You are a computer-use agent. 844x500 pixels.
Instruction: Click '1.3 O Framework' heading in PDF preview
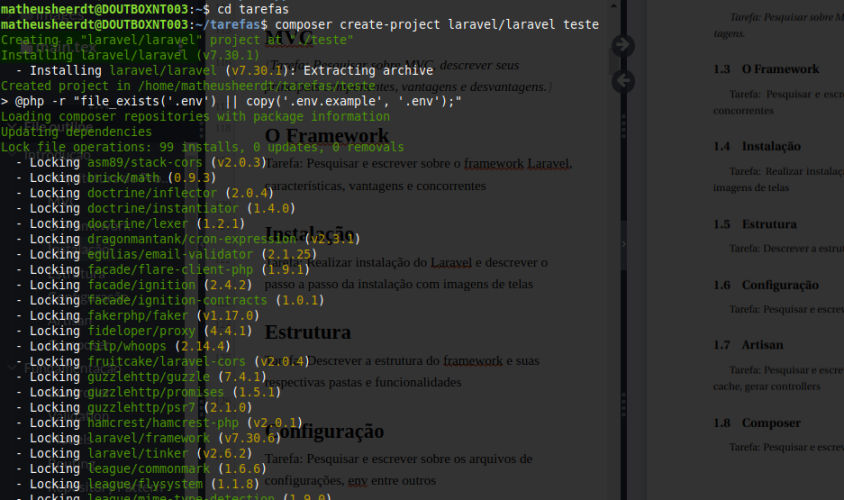pos(766,69)
